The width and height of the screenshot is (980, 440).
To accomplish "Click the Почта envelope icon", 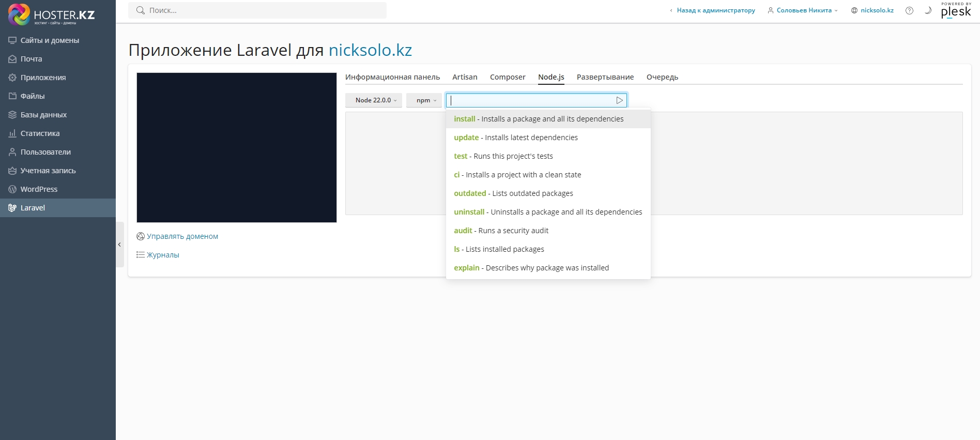I will pyautogui.click(x=12, y=59).
